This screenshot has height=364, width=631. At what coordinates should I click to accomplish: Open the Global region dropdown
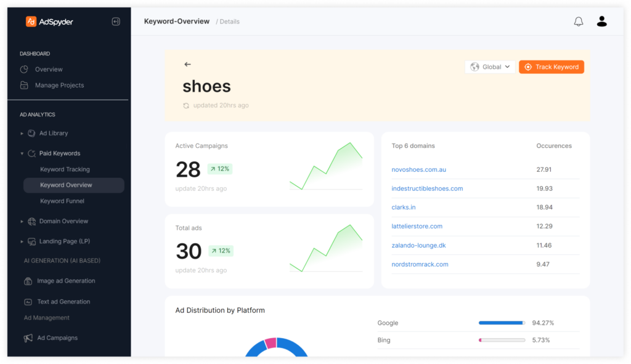point(490,67)
